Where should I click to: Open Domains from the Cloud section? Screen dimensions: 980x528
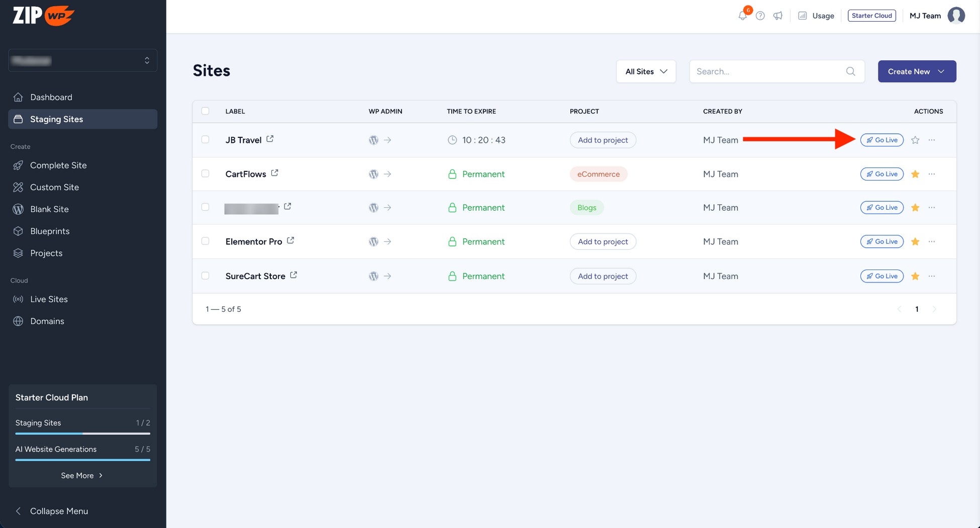pyautogui.click(x=47, y=321)
